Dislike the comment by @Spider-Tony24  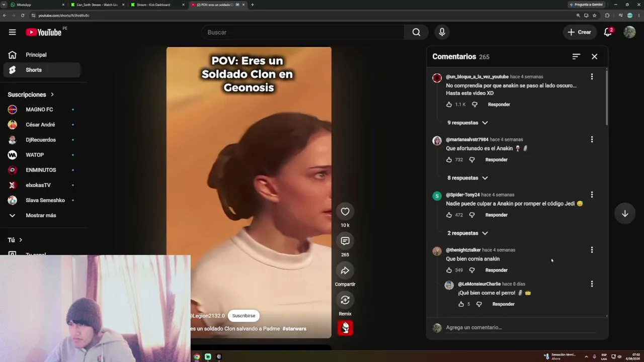472,215
